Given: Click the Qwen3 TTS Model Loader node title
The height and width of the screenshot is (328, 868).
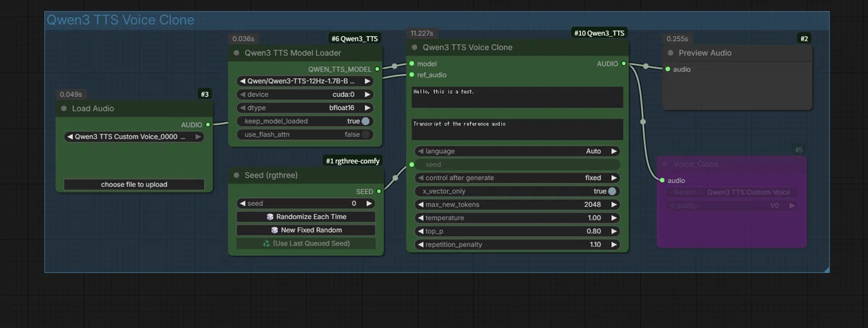Looking at the screenshot, I should point(292,53).
